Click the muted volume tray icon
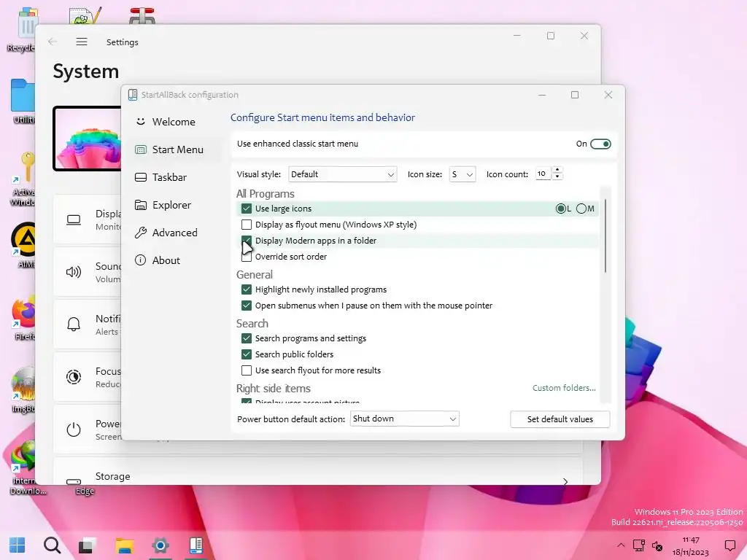This screenshot has height=560, width=747. [x=657, y=545]
